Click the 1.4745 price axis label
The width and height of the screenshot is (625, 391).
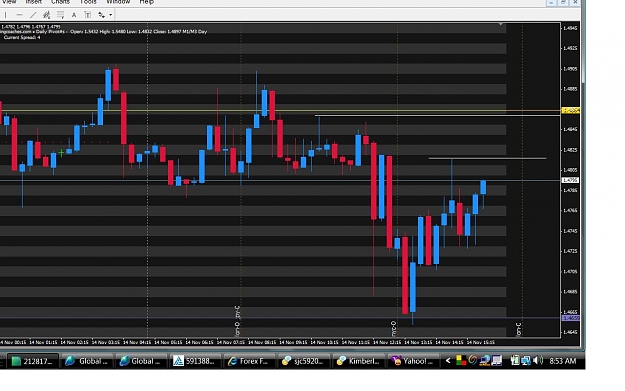570,231
